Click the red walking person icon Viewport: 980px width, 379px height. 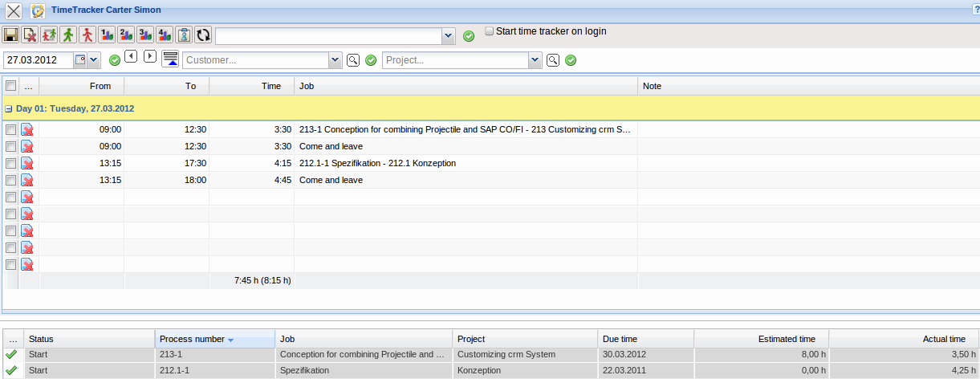click(x=87, y=35)
